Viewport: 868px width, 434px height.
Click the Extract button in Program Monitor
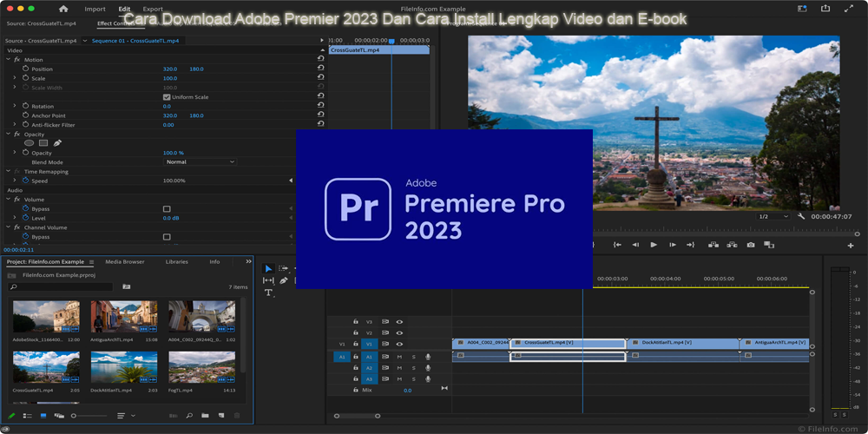[732, 245]
